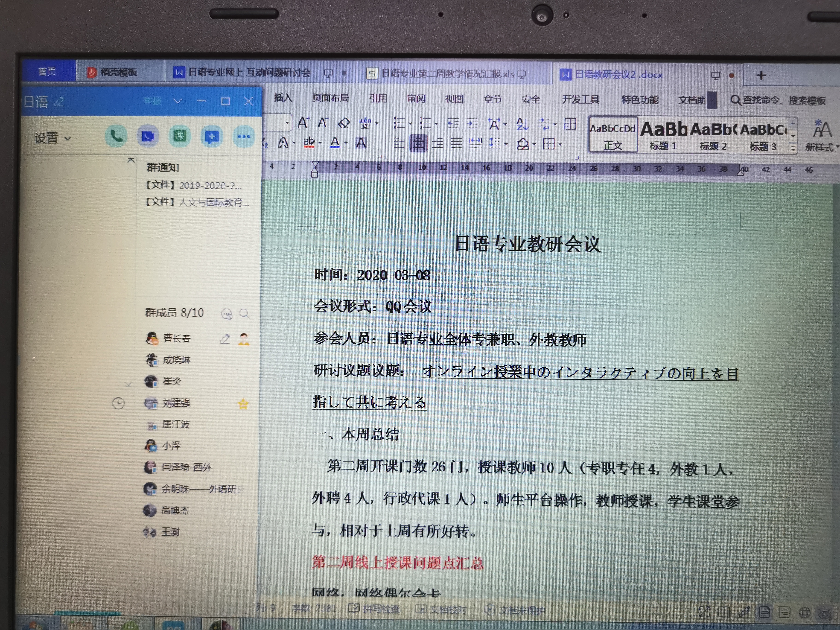Toggle spell check in status bar
Image resolution: width=840 pixels, height=630 pixels.
[374, 609]
